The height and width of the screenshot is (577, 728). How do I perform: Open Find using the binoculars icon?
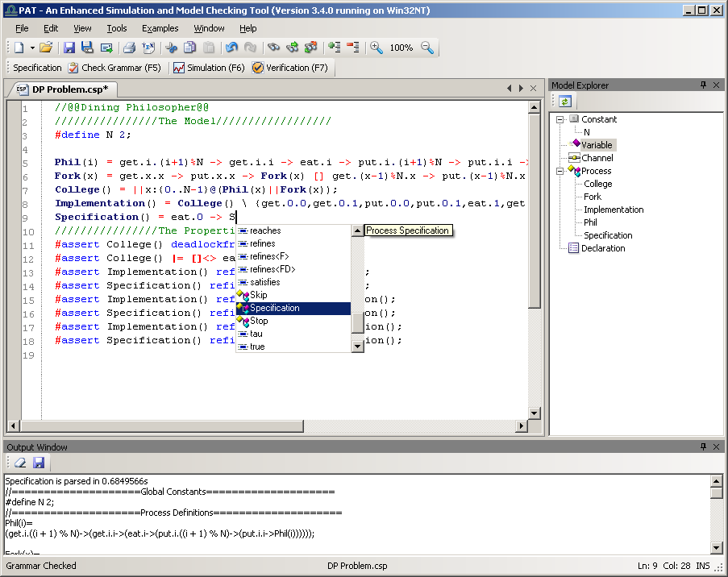click(x=272, y=48)
